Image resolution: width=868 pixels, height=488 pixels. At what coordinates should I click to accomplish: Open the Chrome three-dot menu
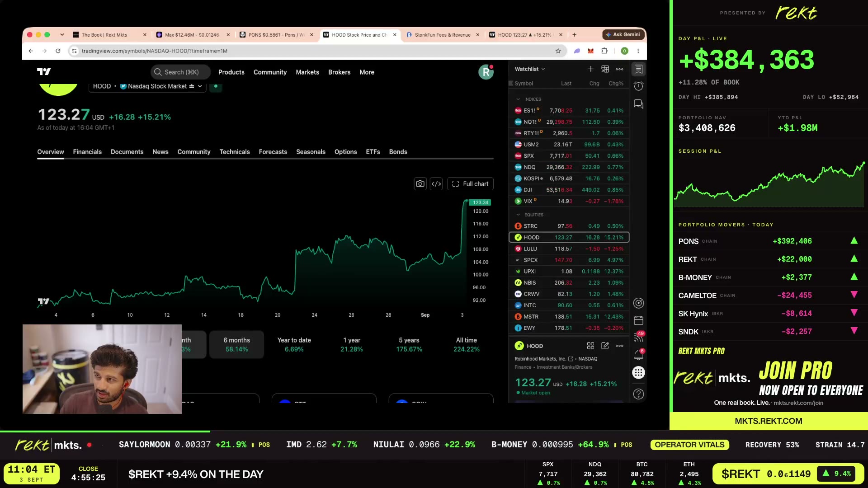(x=638, y=51)
